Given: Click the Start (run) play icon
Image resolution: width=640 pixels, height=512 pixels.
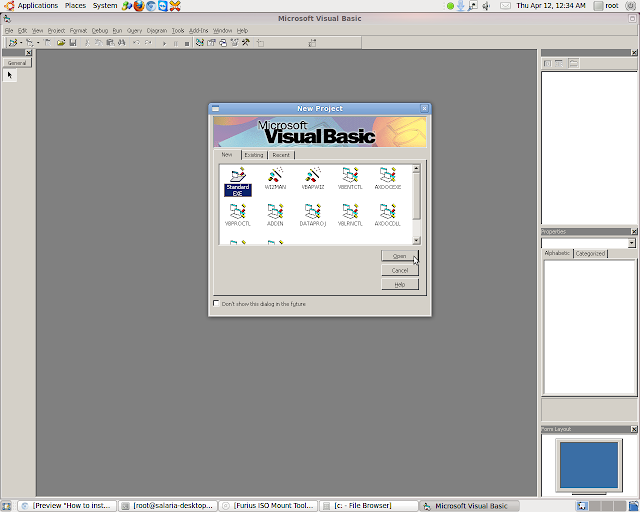Looking at the screenshot, I should 164,43.
